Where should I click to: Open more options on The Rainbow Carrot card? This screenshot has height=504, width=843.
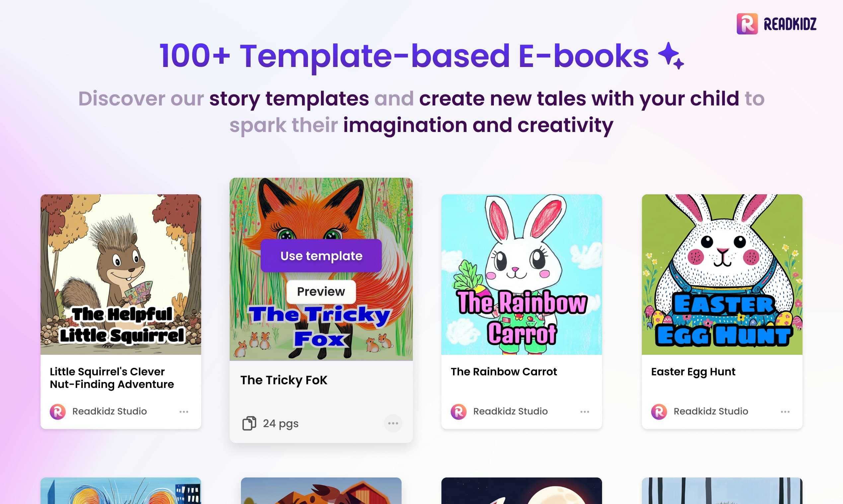[x=584, y=411]
